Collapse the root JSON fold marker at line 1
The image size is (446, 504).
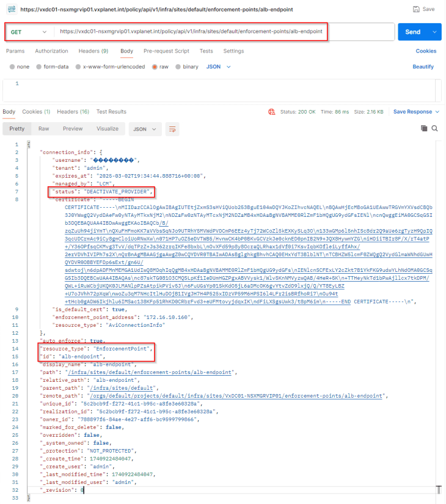point(27,144)
